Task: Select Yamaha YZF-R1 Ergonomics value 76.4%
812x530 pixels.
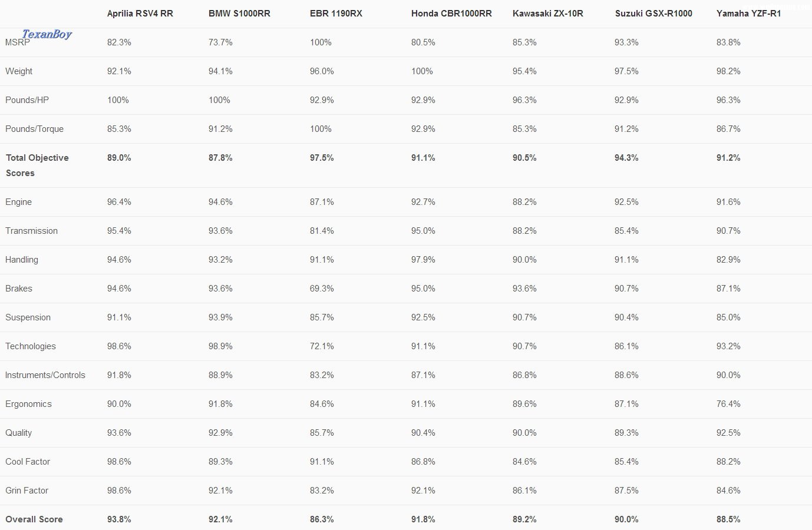Action: tap(728, 404)
